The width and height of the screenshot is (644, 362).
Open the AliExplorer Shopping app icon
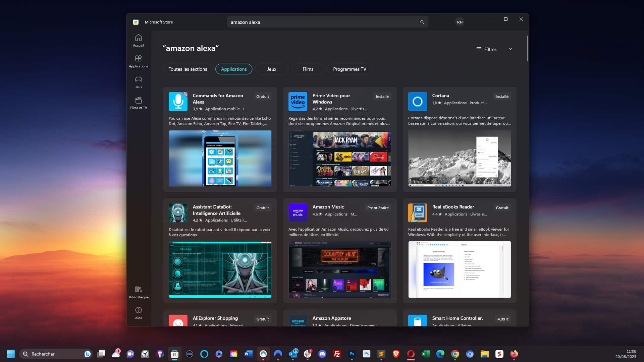(178, 320)
